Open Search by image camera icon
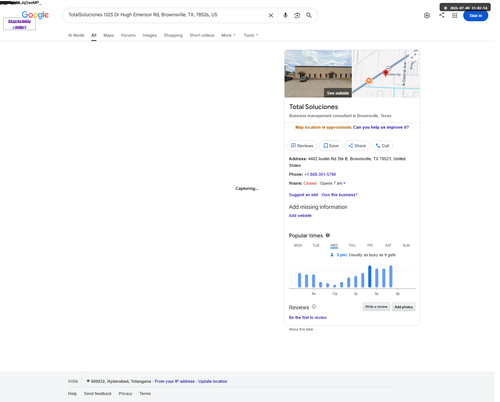The width and height of the screenshot is (500, 402). [x=297, y=15]
